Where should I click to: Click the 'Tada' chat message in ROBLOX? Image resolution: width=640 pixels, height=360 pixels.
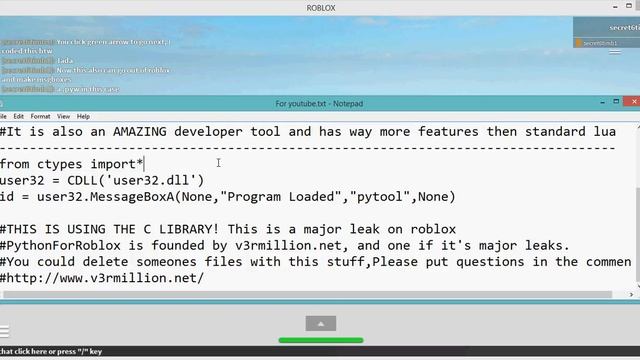tap(37, 61)
